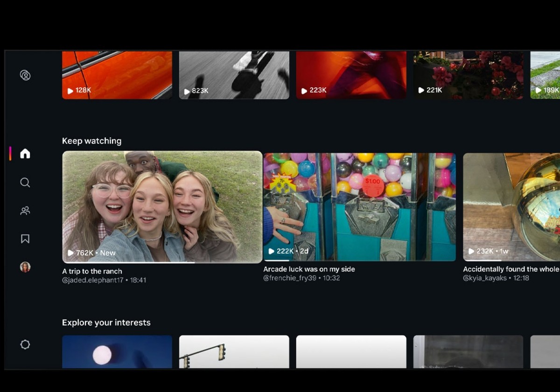Open the user avatar in the sidebar

pyautogui.click(x=25, y=267)
